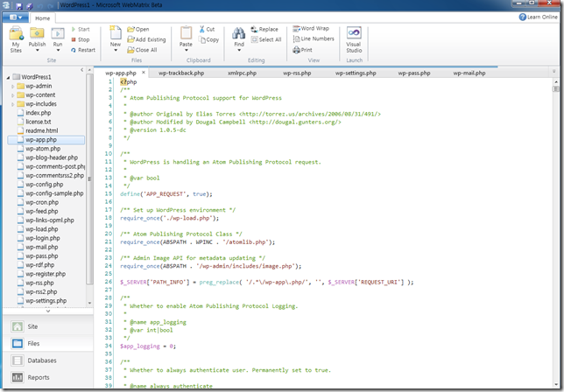Click the Run icon
Screen dimensions: 564x392
[x=58, y=33]
